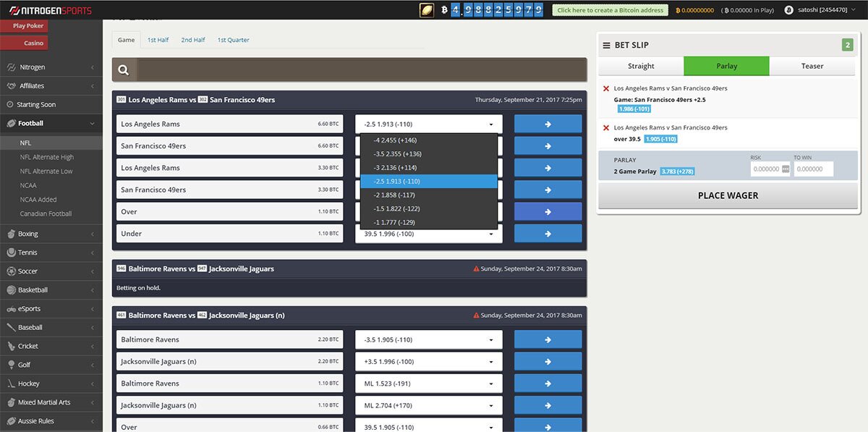Add Jacksonville Jaguars +3.5 via its arrow button
The height and width of the screenshot is (432, 868).
(x=548, y=361)
